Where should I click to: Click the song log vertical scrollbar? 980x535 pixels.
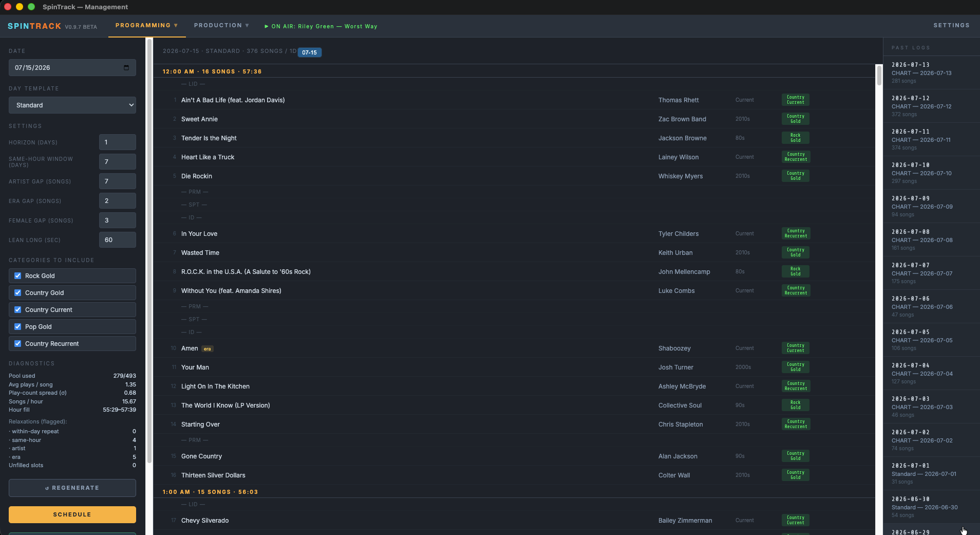click(879, 75)
